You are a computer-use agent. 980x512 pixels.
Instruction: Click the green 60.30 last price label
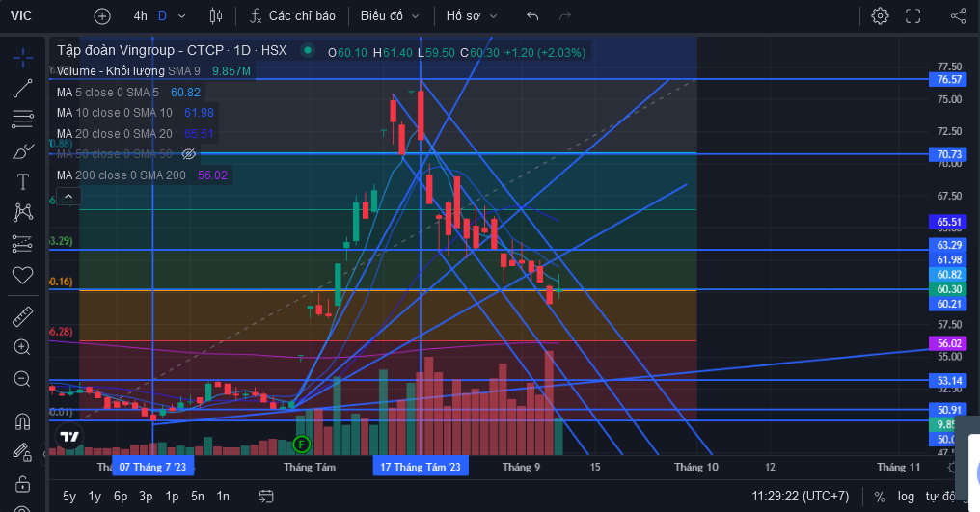point(949,289)
